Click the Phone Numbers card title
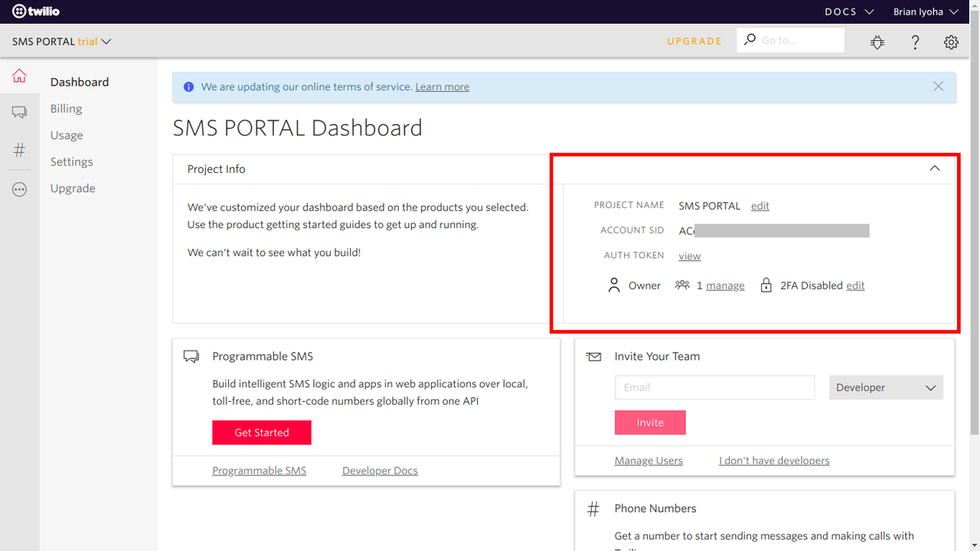This screenshot has height=551, width=980. [655, 509]
